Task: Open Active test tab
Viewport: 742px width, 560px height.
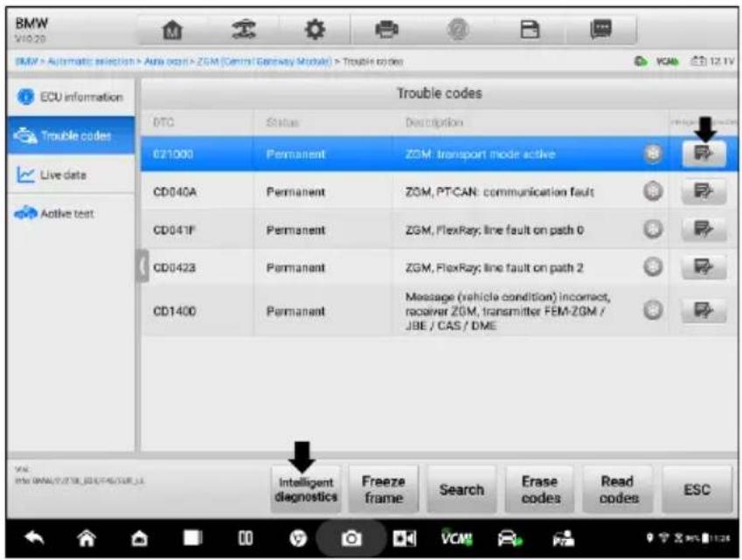Action: click(71, 213)
